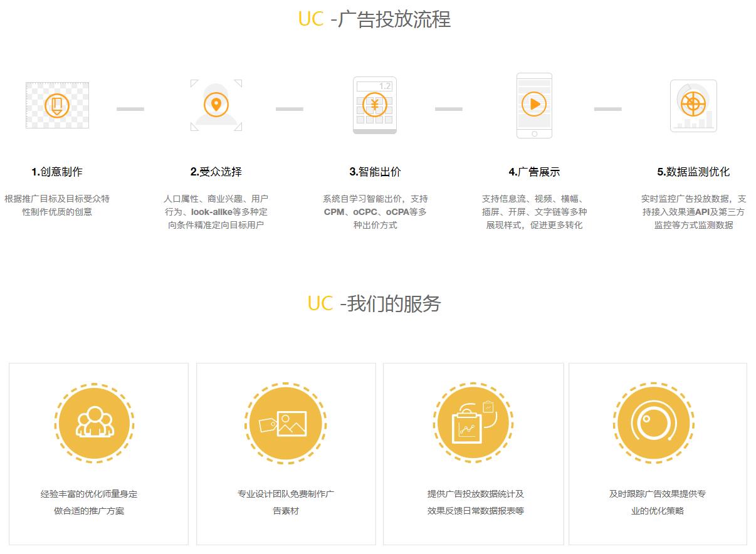
Task: Click the 专业设计团队 service card
Action: click(285, 453)
